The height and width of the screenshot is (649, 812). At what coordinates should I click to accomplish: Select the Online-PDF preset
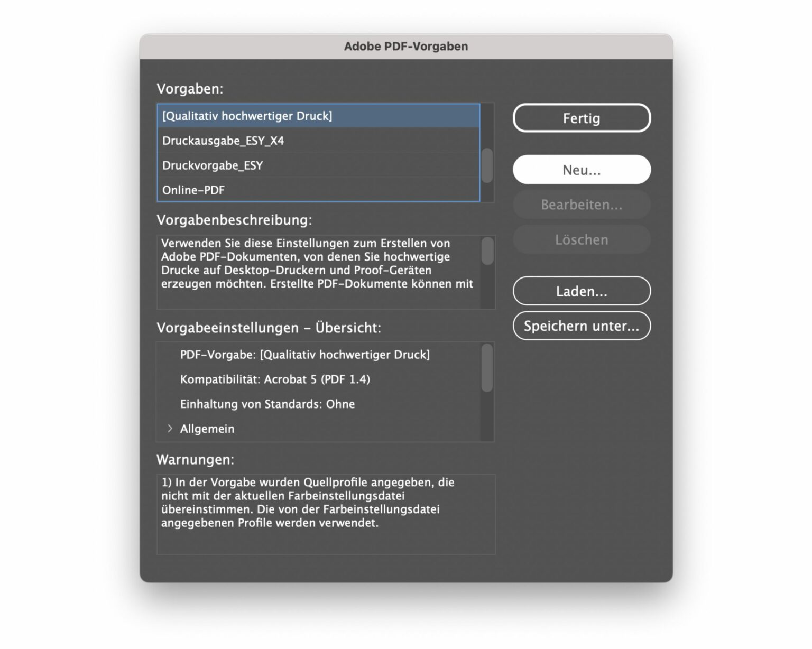pyautogui.click(x=318, y=190)
